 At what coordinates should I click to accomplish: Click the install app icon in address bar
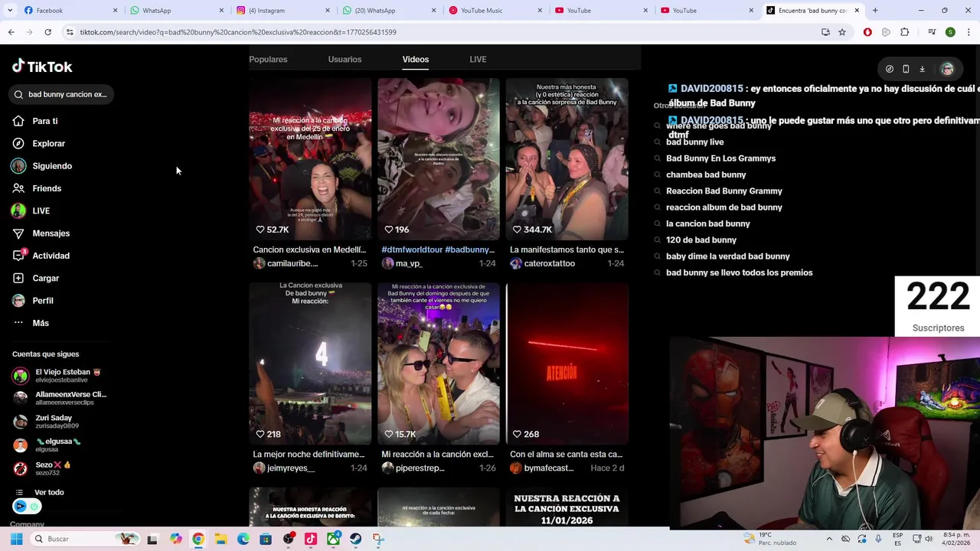click(x=825, y=32)
